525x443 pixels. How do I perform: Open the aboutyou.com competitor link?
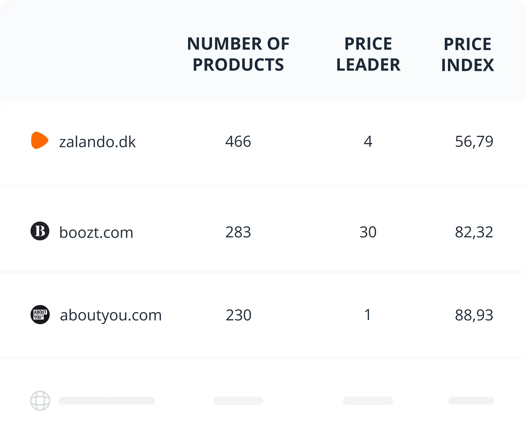tap(111, 315)
